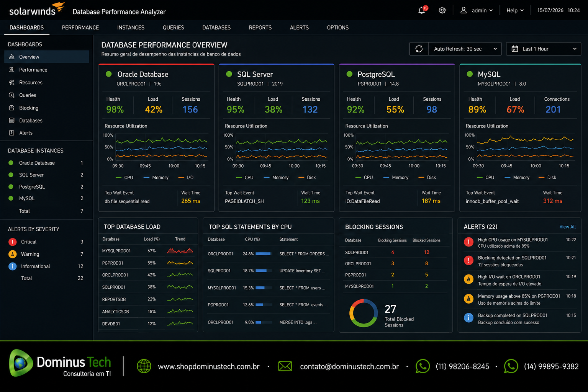
Task: Expand the Help menu chevron
Action: tap(522, 10)
